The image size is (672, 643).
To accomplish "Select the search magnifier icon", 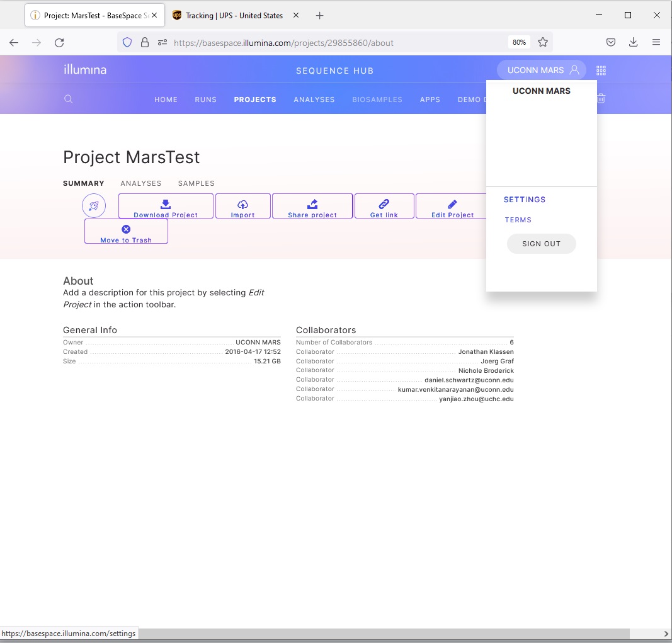I will pyautogui.click(x=68, y=99).
